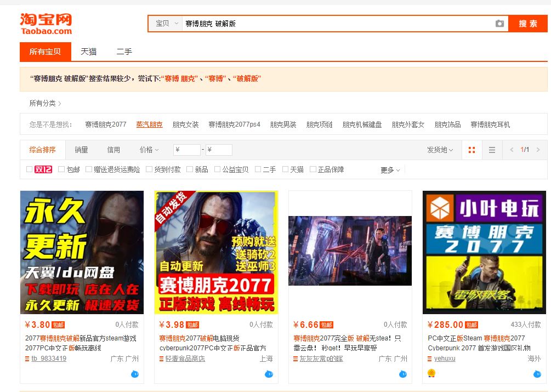Click shop icon beside 轻奢食品商店
The height and width of the screenshot is (392, 551).
click(x=161, y=359)
